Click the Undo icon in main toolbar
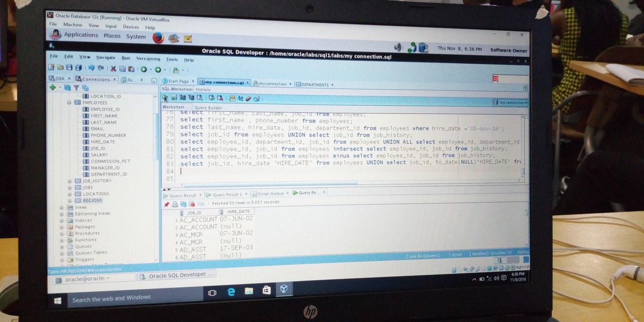 [91, 68]
